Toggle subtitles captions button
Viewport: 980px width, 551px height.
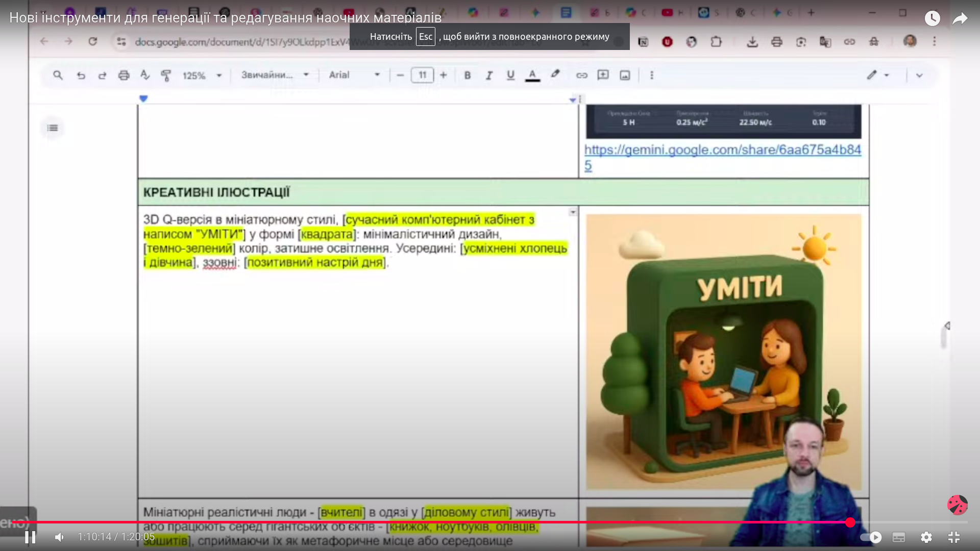(899, 537)
